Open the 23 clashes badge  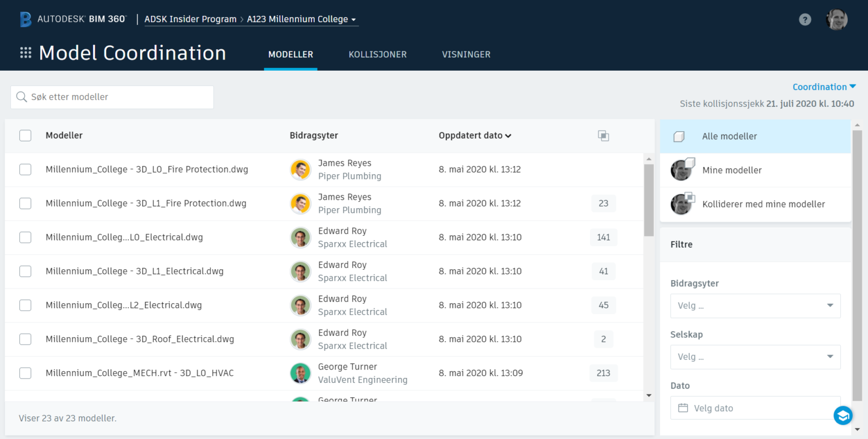(604, 204)
